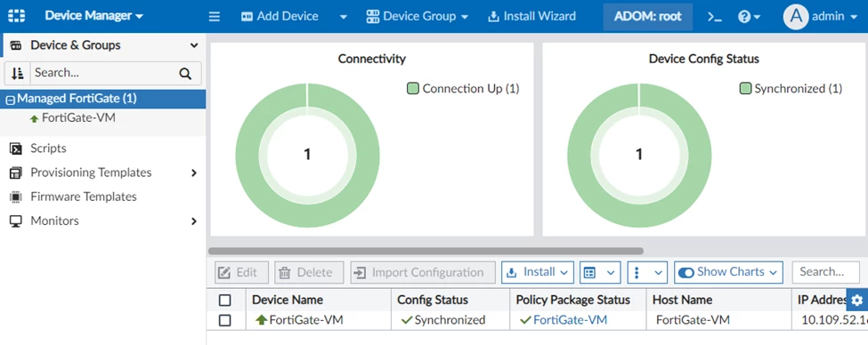Click the Connection Up green legend swatch
Image resolution: width=868 pixels, height=345 pixels.
413,88
